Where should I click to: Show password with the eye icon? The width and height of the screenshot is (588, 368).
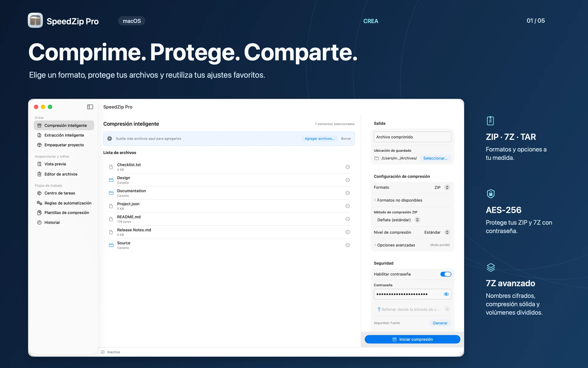click(x=446, y=294)
